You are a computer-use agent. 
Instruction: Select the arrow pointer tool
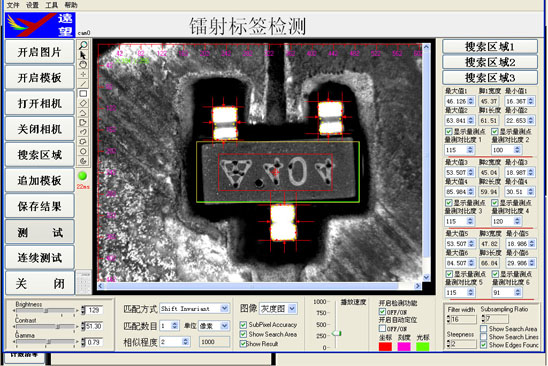(83, 55)
